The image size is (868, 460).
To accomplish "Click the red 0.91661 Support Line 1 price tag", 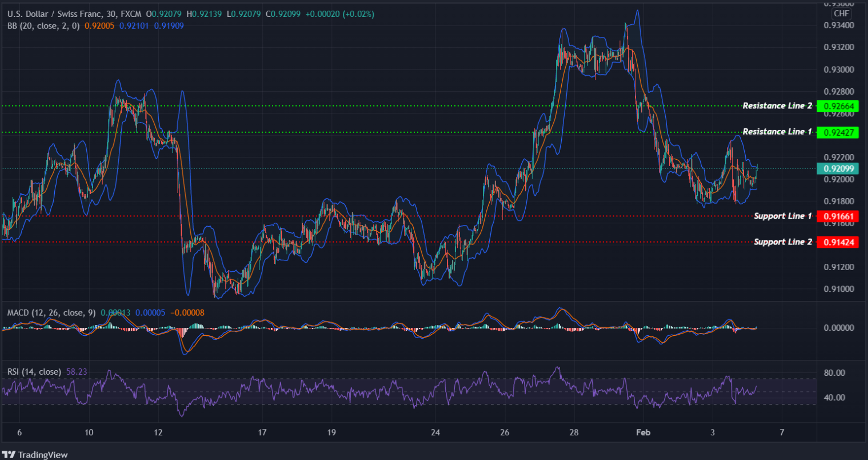I will click(838, 216).
